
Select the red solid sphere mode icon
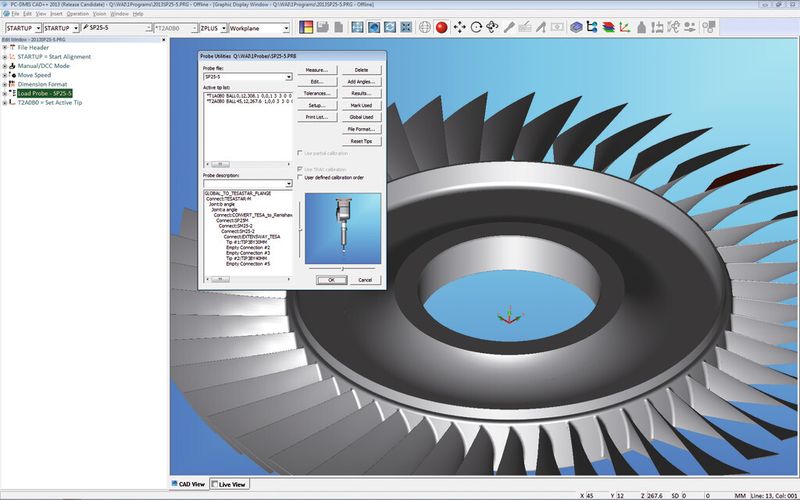pos(442,28)
